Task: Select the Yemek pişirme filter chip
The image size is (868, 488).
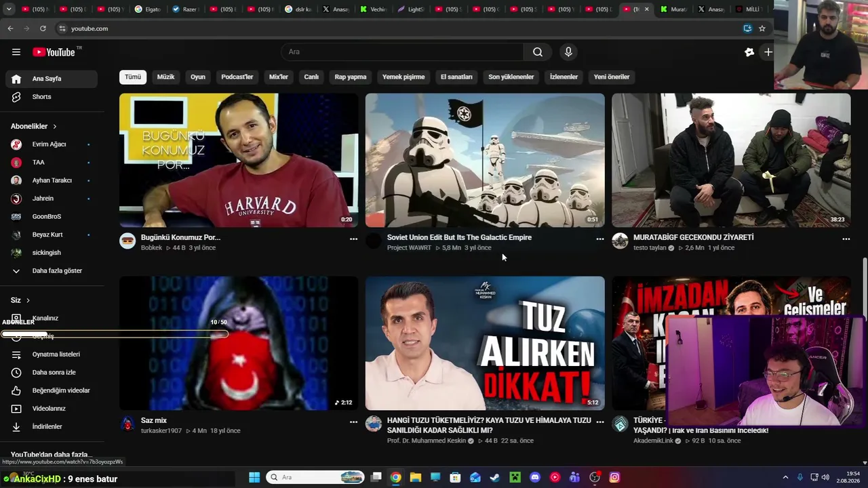Action: 403,77
